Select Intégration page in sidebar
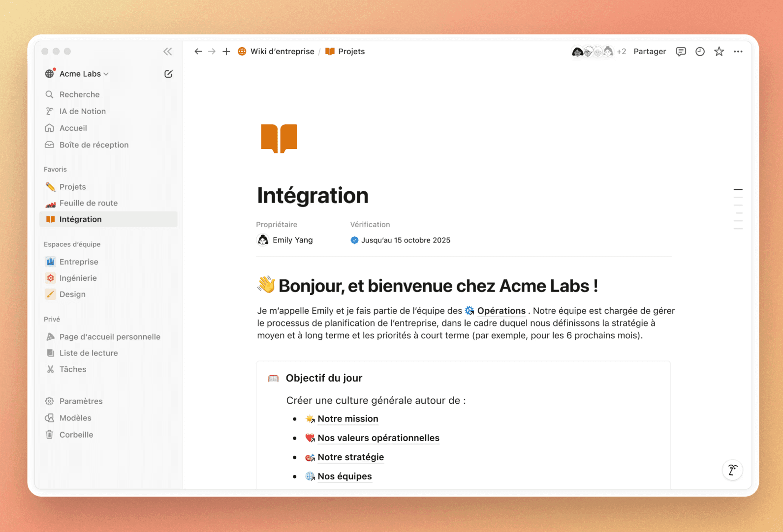Screen dimensions: 783x532 point(108,219)
